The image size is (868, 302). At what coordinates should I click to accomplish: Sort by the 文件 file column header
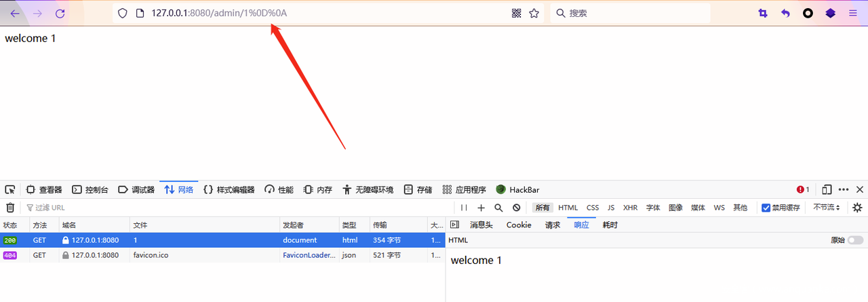(x=204, y=225)
